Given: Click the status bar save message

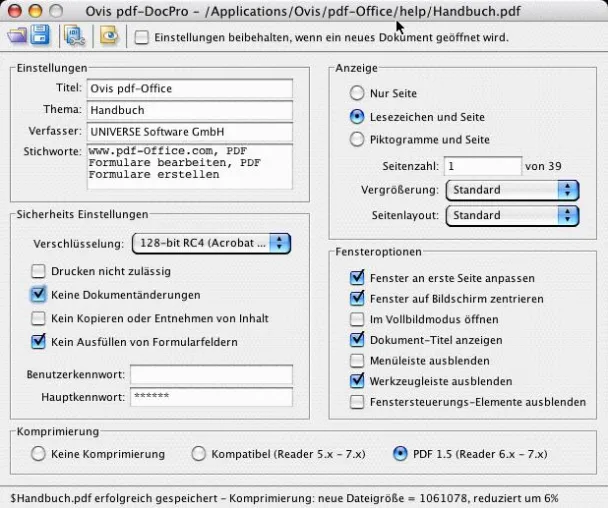Looking at the screenshot, I should (284, 498).
